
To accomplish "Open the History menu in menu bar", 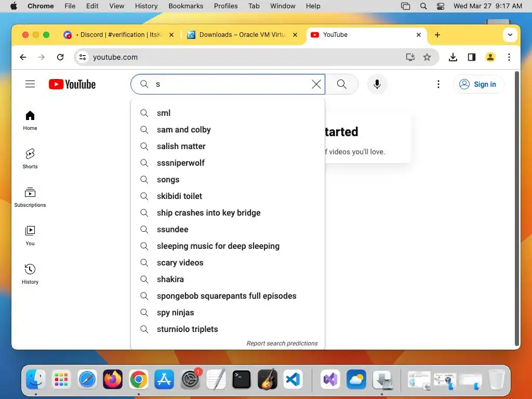I will click(146, 6).
